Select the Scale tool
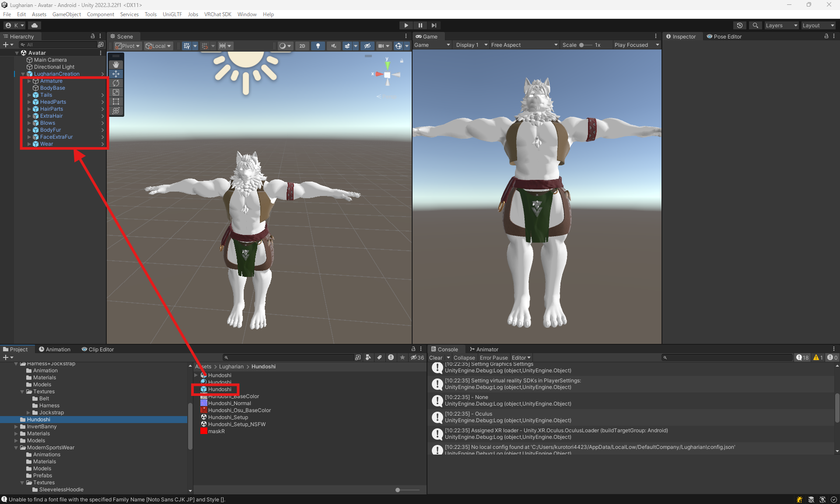The image size is (840, 504). tap(116, 92)
